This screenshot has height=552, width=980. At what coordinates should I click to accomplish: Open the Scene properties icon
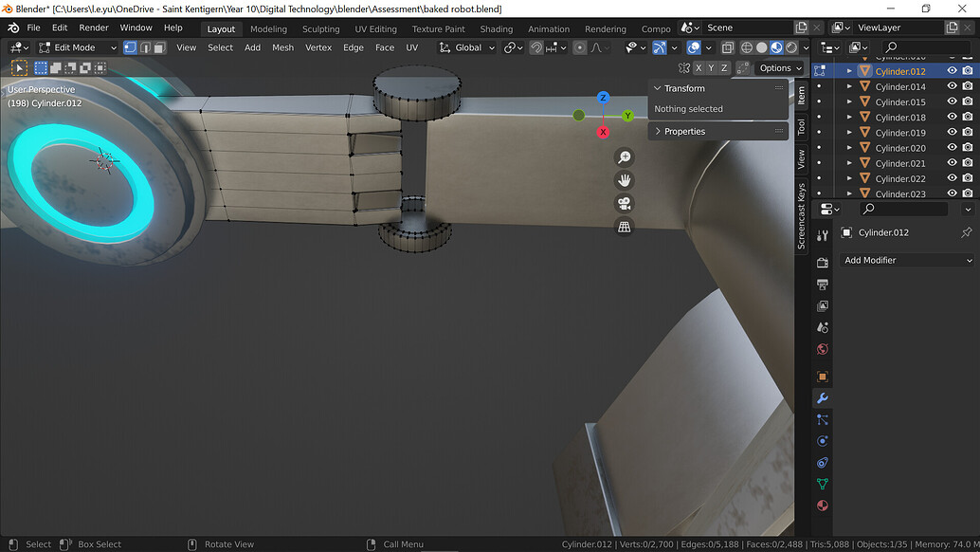823,327
